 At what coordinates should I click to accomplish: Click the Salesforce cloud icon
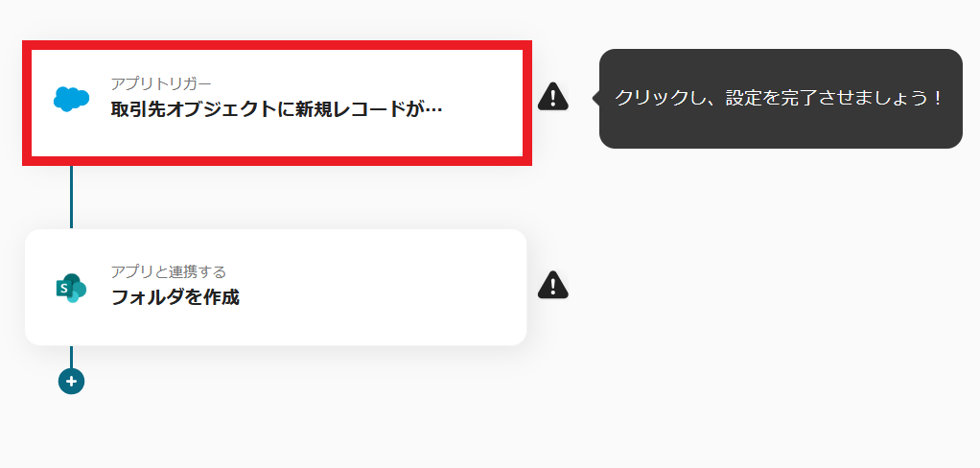(x=71, y=99)
